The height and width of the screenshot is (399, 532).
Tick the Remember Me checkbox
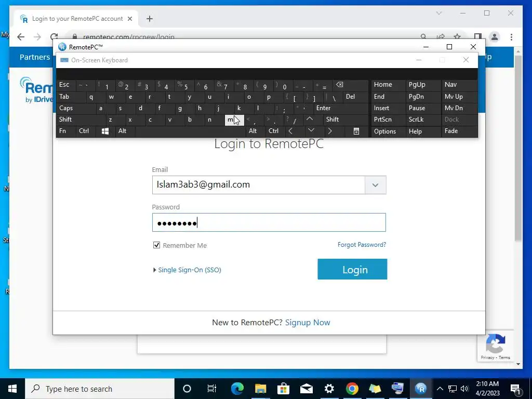[156, 245]
